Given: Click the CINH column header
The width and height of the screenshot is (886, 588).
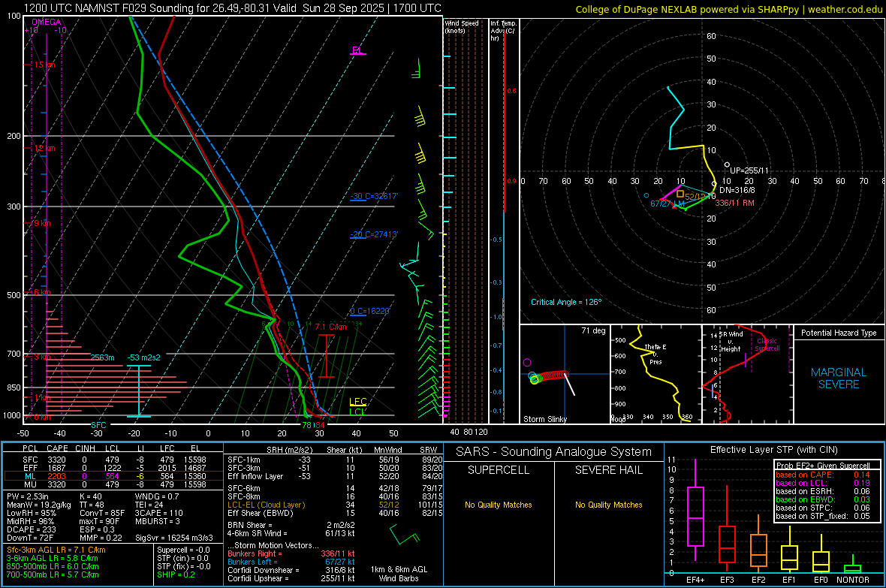Looking at the screenshot, I should (x=85, y=448).
